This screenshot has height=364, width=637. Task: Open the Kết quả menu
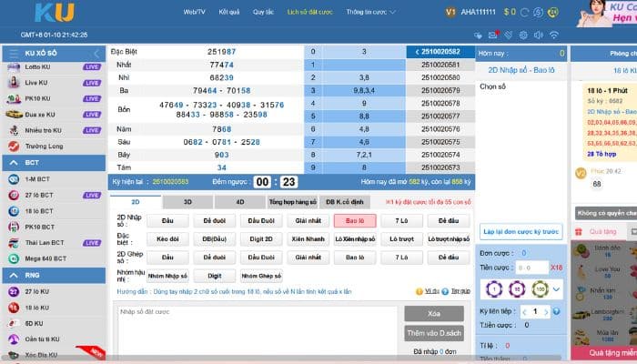click(229, 13)
